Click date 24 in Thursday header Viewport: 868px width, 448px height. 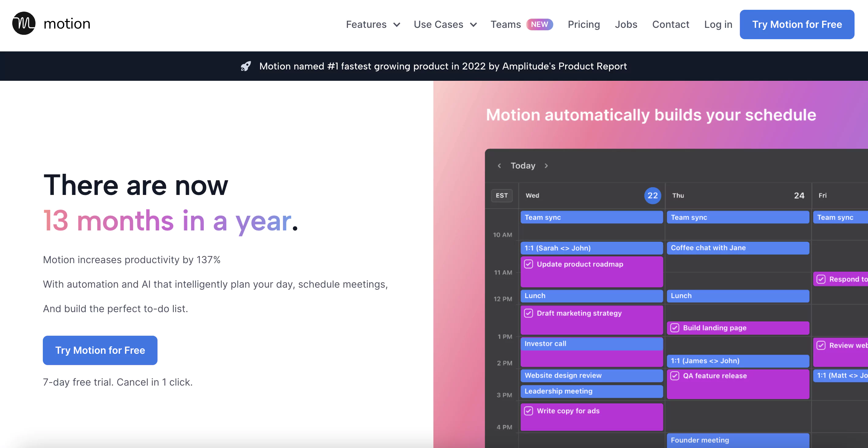pyautogui.click(x=799, y=196)
